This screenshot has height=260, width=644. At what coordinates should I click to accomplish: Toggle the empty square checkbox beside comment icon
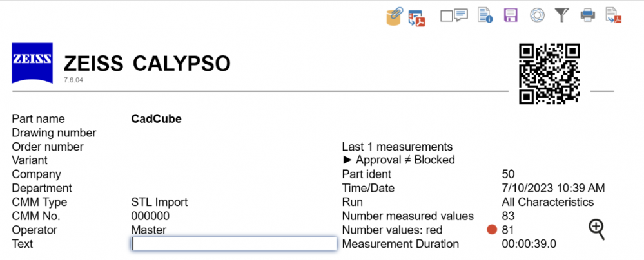(x=447, y=15)
